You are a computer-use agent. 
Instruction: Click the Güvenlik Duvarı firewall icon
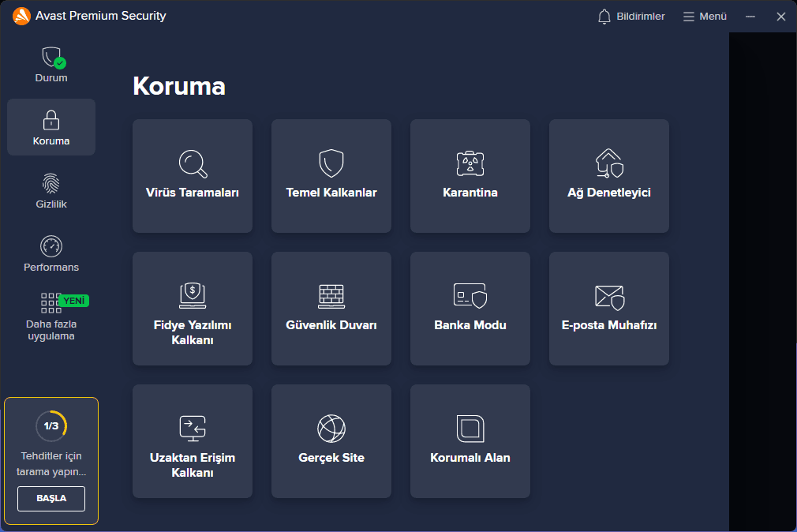[x=331, y=295]
